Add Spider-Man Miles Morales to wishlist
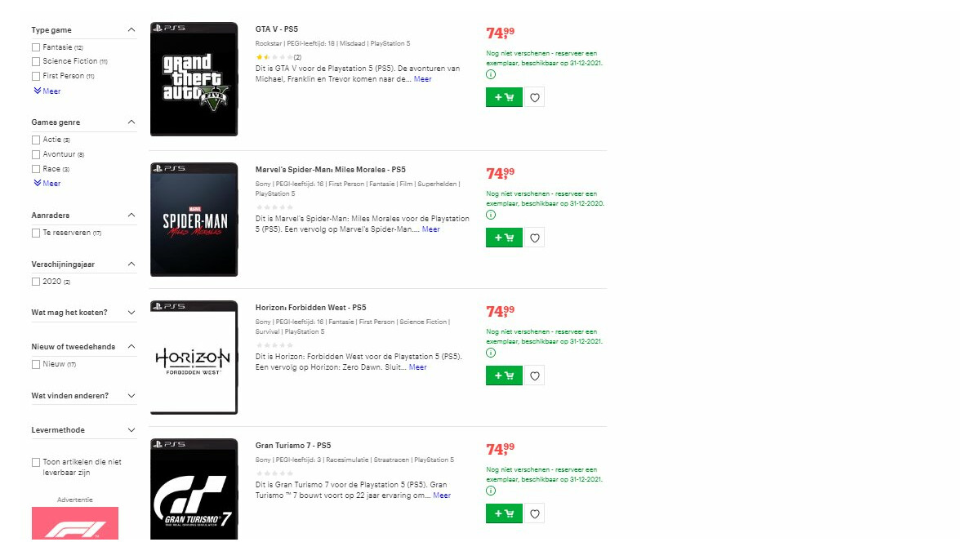 535,238
